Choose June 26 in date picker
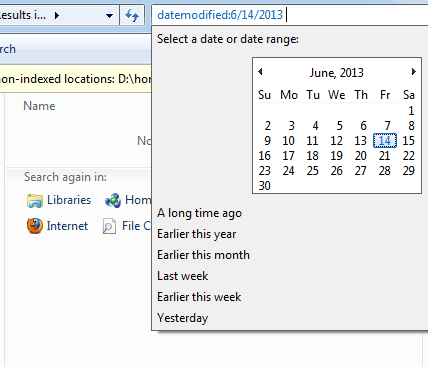The image size is (428, 367). click(336, 171)
